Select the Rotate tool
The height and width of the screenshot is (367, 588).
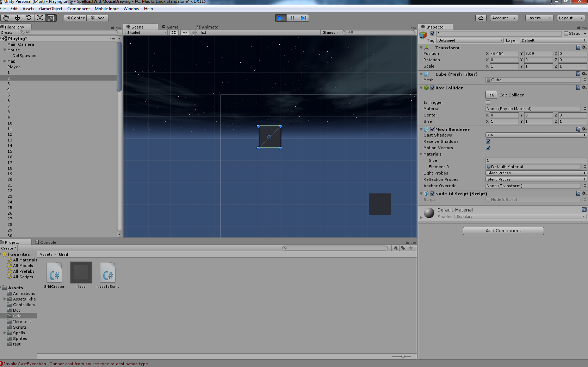pyautogui.click(x=29, y=18)
